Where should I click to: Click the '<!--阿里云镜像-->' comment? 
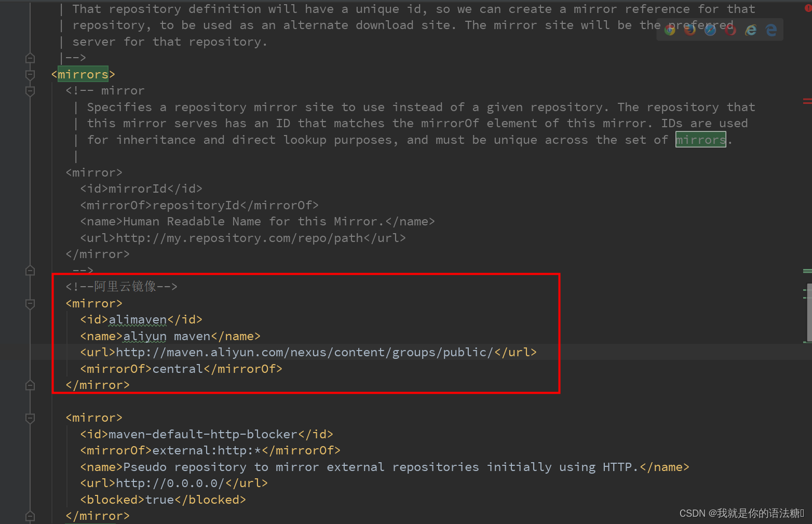pyautogui.click(x=121, y=287)
